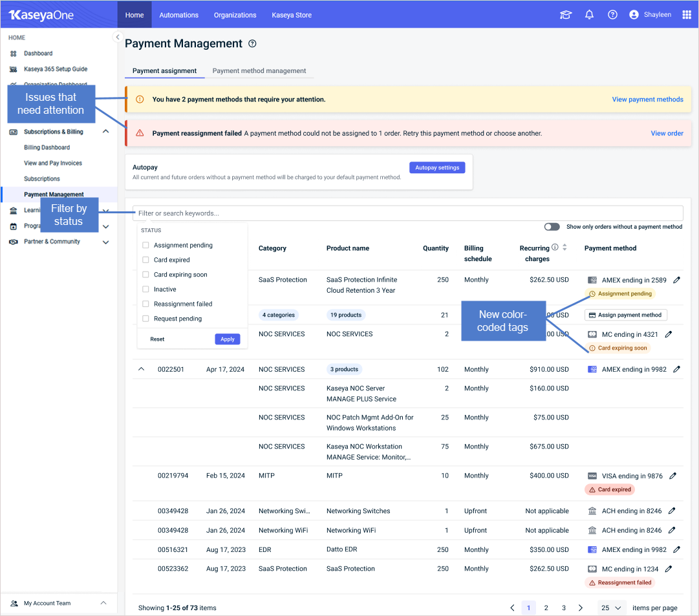Edit ACH ending in 8246 for Networking WiFi
The height and width of the screenshot is (616, 699).
coord(672,530)
